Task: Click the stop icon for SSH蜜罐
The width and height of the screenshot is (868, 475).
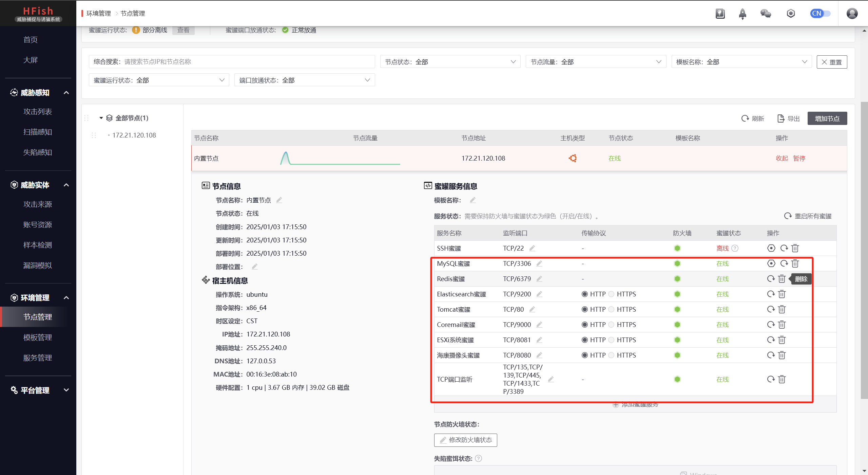Action: coord(771,248)
